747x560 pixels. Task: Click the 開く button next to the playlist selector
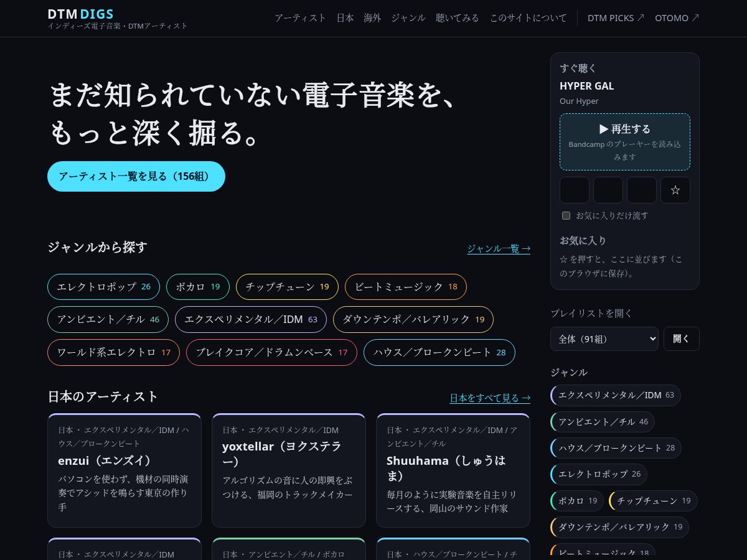point(682,338)
